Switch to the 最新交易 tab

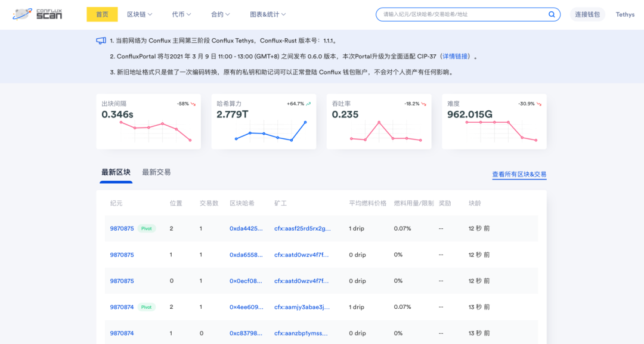tap(156, 172)
